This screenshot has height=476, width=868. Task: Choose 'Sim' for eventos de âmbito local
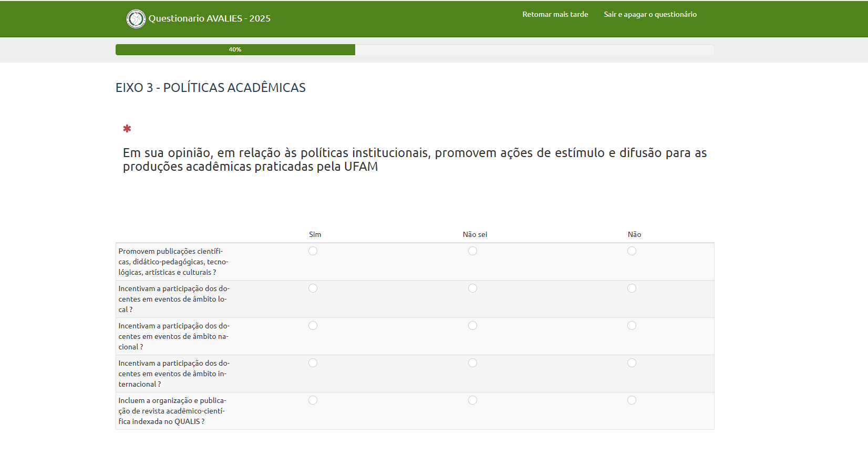point(313,288)
